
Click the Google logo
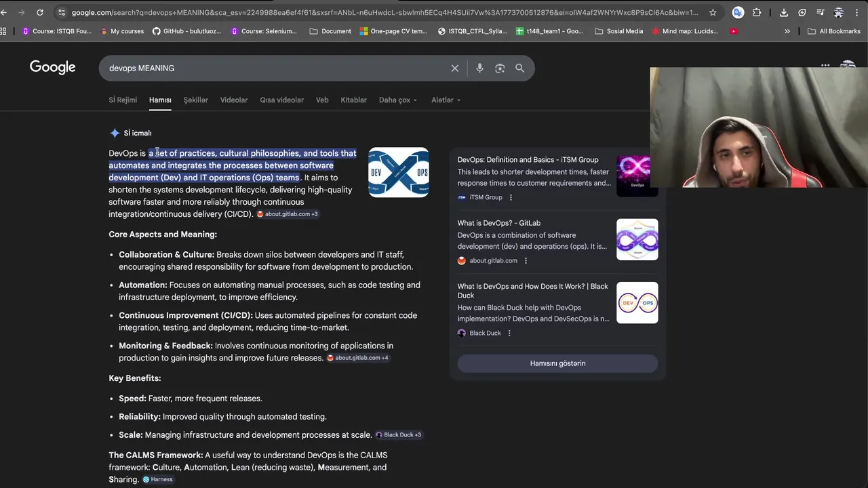pyautogui.click(x=52, y=67)
